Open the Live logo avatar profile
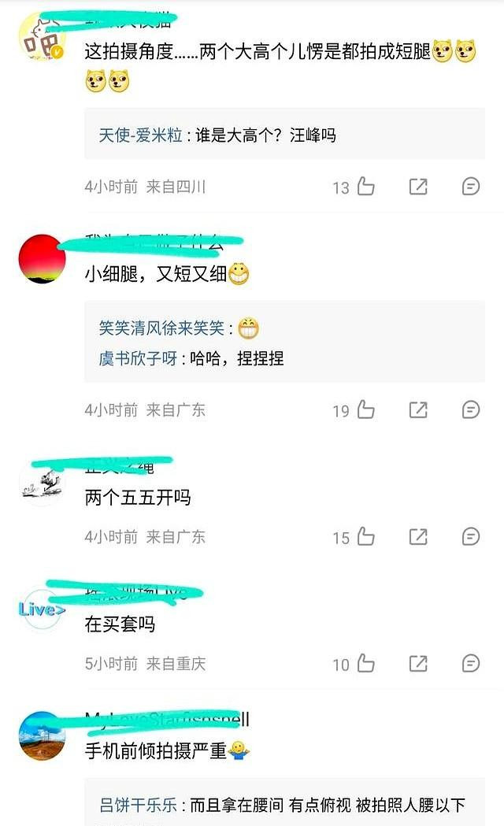This screenshot has height=826, width=504. (43, 609)
